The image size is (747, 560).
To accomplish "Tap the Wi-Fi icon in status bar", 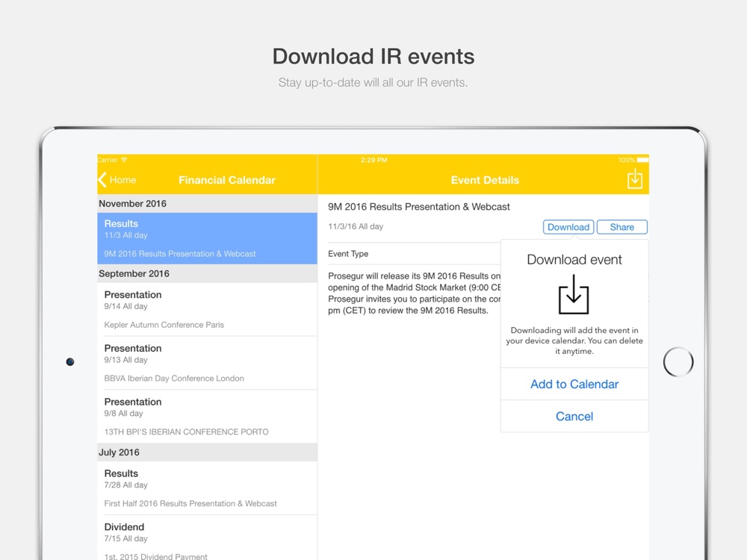I will click(x=124, y=160).
